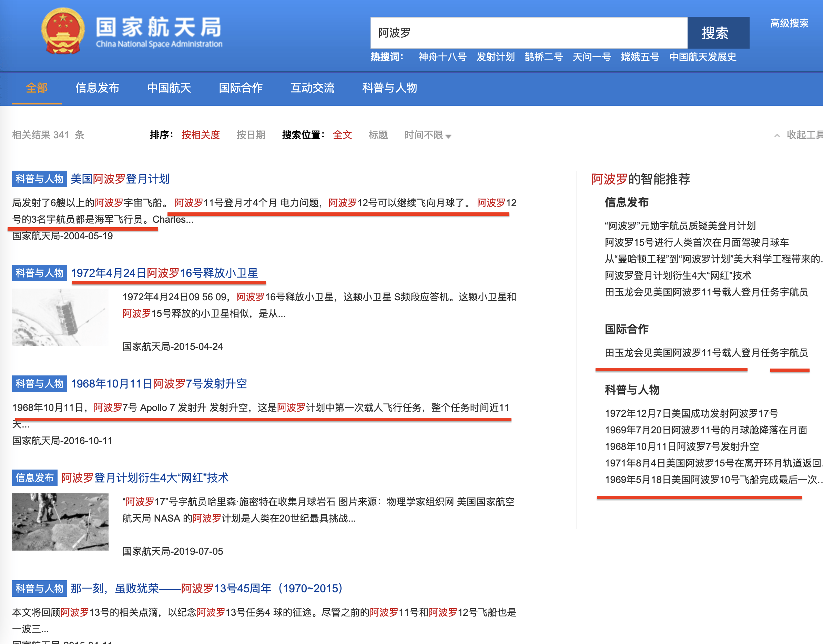Click the astronaut moon rock thumbnail
Image resolution: width=823 pixels, height=644 pixels.
tap(60, 522)
